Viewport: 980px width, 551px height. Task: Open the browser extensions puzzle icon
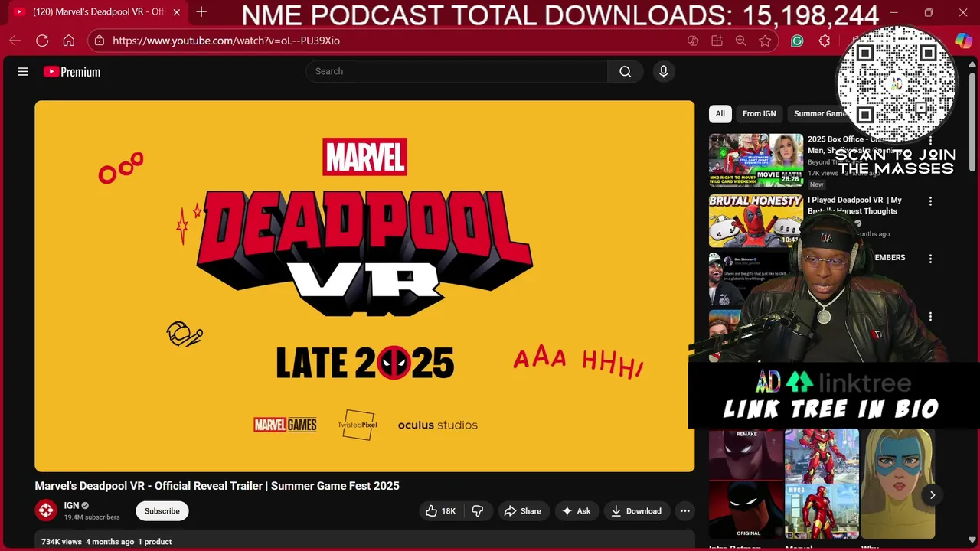click(x=825, y=41)
